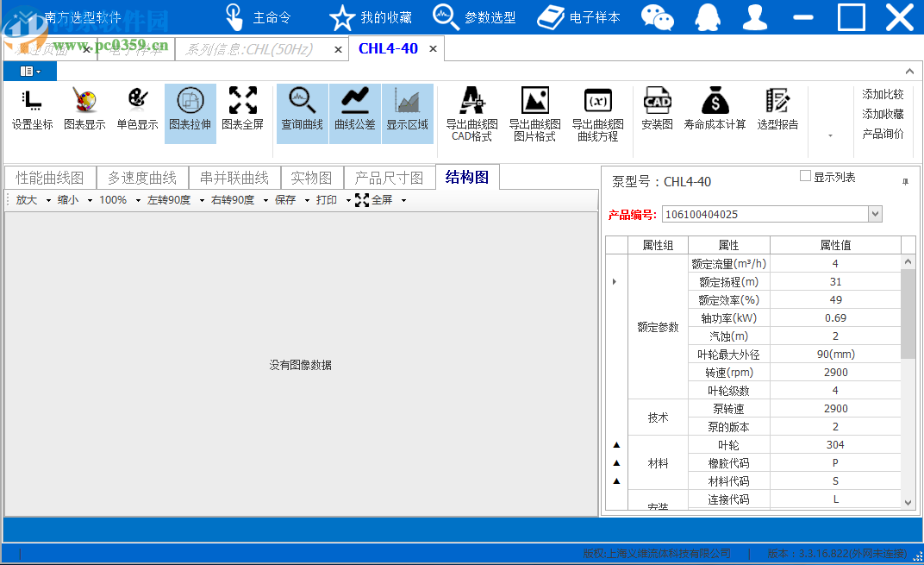Open the 安装图 installation drawing
Viewport: 924px width, 565px height.
point(657,112)
